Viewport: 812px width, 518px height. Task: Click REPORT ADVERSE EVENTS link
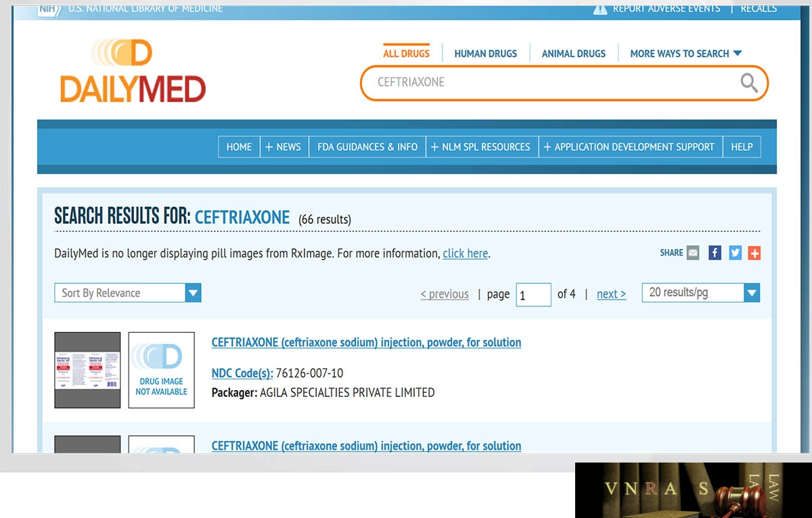pyautogui.click(x=667, y=8)
